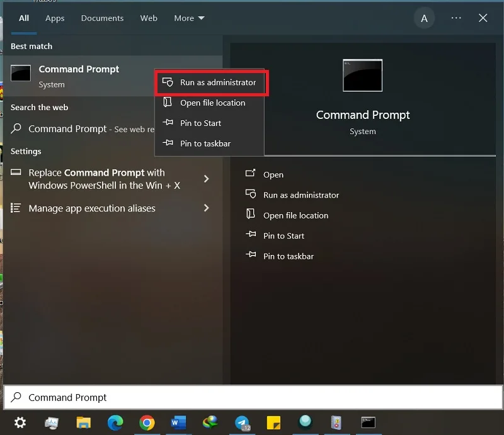Screen dimensions: 504x435
Task: Click Run as administrator in details pane
Action: (301, 195)
